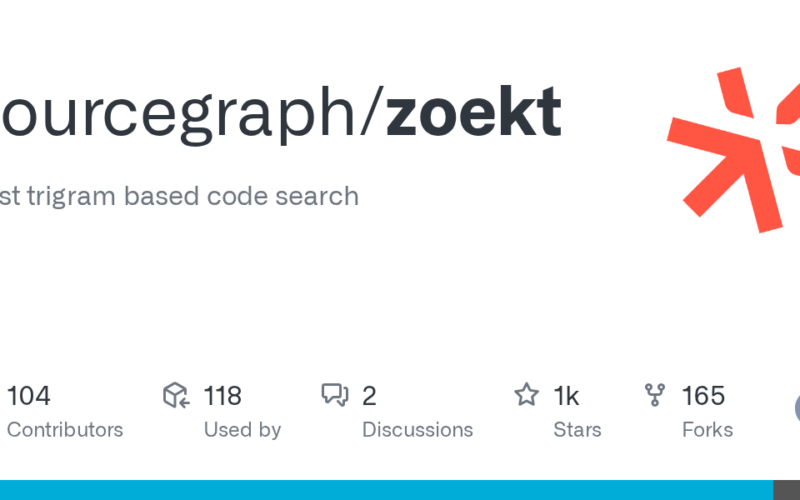Click the star outline icon
Image resolution: width=800 pixels, height=500 pixels.
click(526, 395)
